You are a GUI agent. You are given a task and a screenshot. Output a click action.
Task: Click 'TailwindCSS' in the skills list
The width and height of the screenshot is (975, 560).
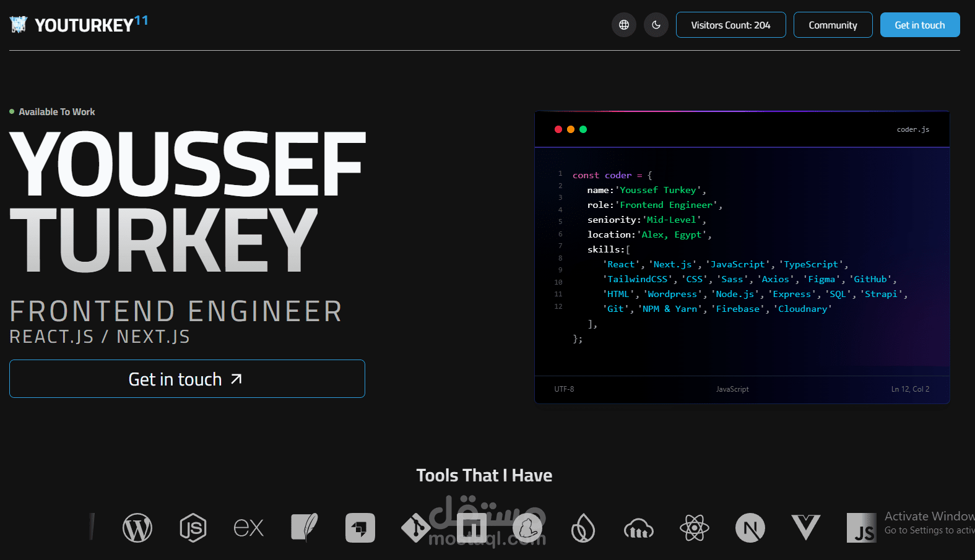[638, 279]
